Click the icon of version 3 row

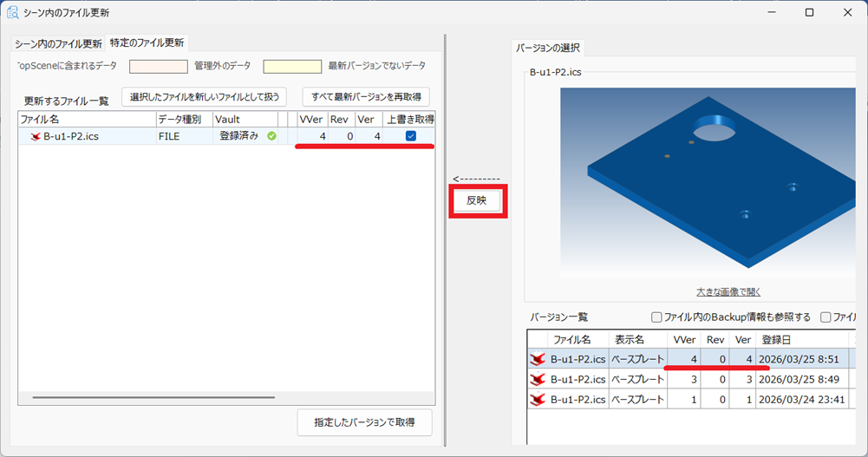click(538, 379)
